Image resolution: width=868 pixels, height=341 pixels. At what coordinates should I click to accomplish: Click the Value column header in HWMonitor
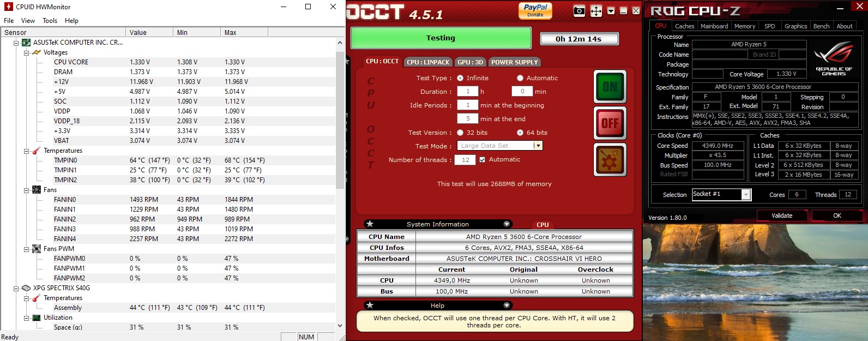pyautogui.click(x=149, y=32)
